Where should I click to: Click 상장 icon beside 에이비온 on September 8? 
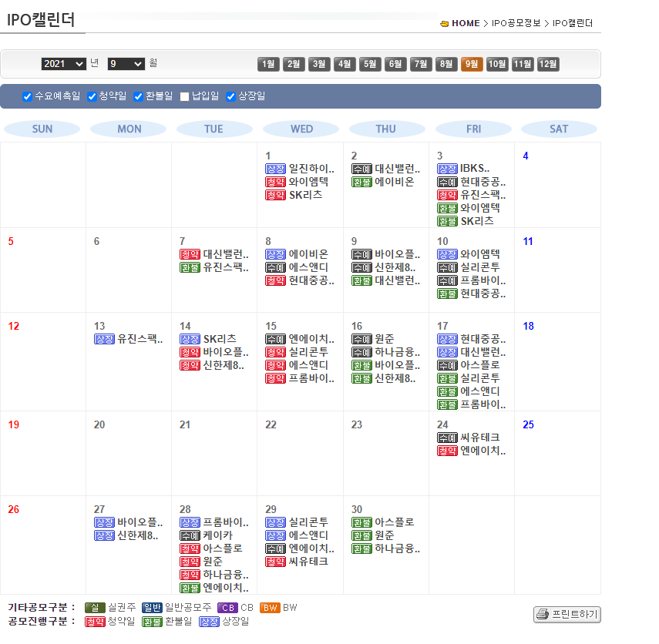[276, 254]
